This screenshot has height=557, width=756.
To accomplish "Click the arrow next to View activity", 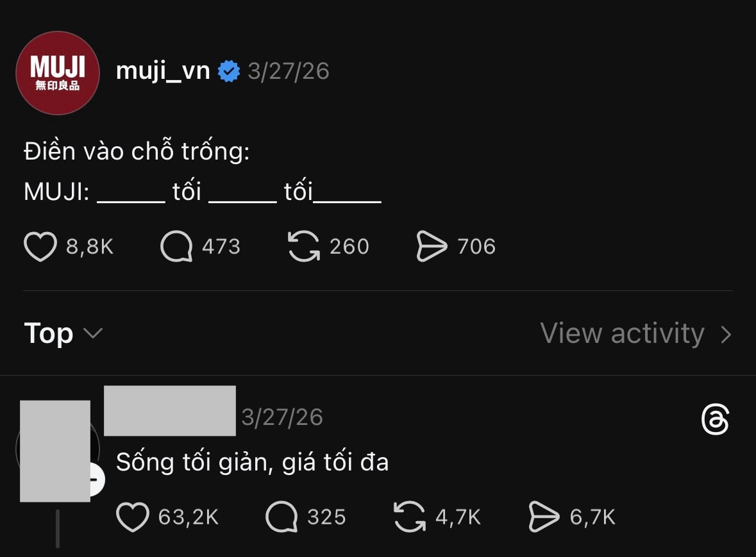I will pos(726,335).
